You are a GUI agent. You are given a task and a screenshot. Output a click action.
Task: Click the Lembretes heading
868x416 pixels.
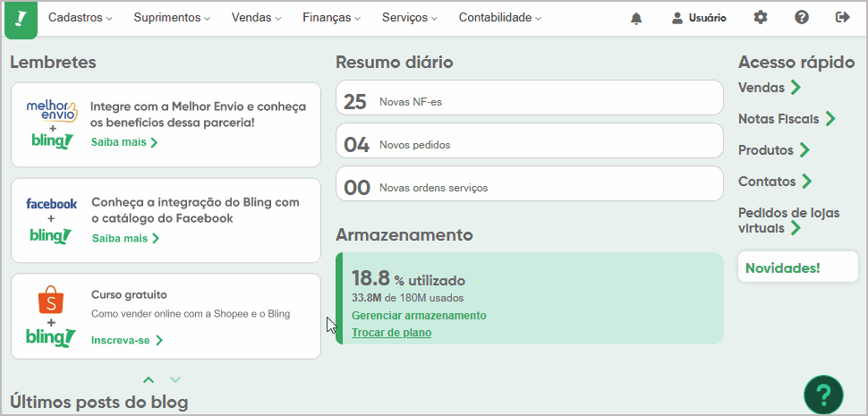click(x=53, y=62)
